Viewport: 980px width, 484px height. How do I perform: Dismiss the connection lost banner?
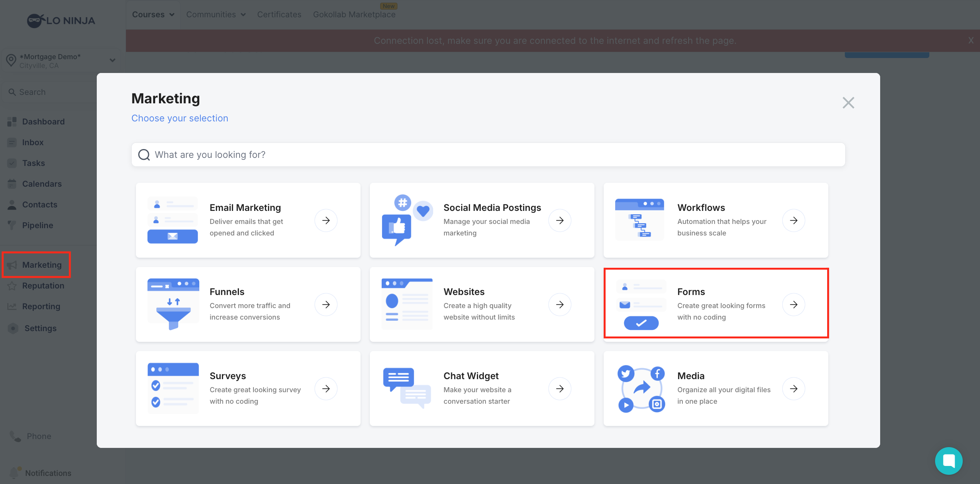coord(971,40)
